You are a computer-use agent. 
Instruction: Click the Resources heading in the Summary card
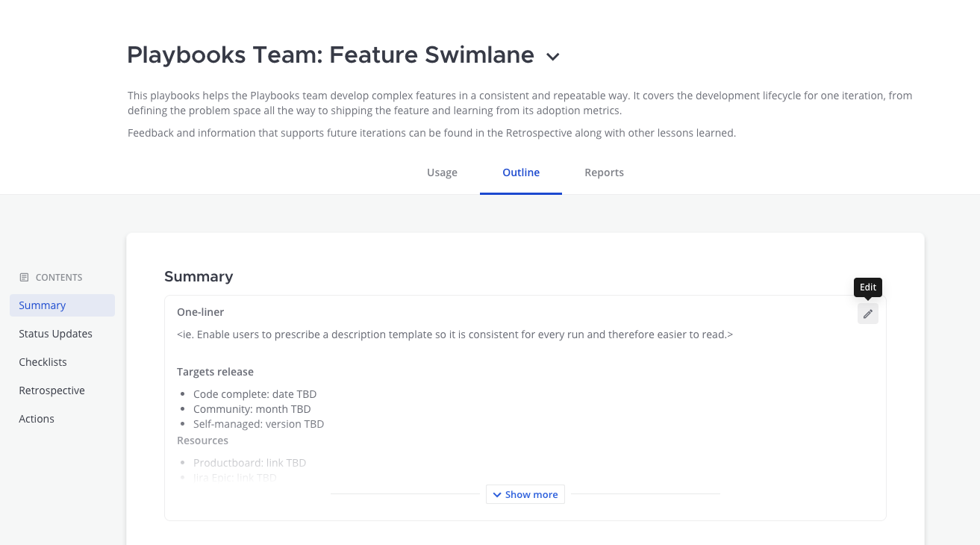pyautogui.click(x=202, y=440)
